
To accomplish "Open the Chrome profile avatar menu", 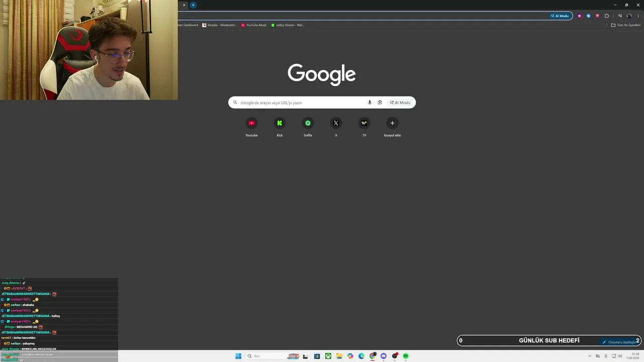I will tap(629, 16).
